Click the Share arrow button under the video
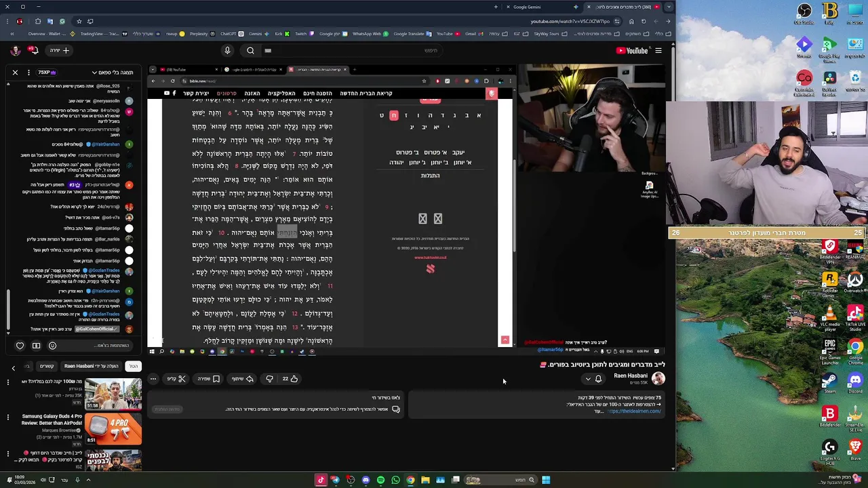The width and height of the screenshot is (868, 488). 243,379
